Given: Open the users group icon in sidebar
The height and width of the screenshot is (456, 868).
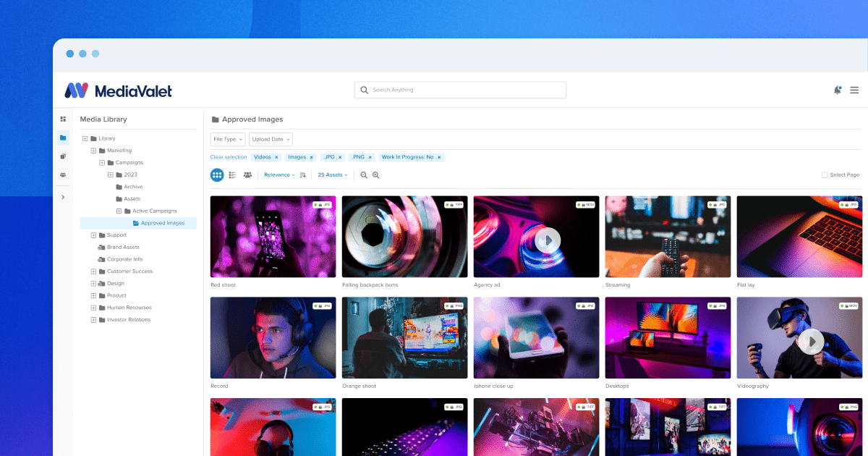Looking at the screenshot, I should click(63, 174).
